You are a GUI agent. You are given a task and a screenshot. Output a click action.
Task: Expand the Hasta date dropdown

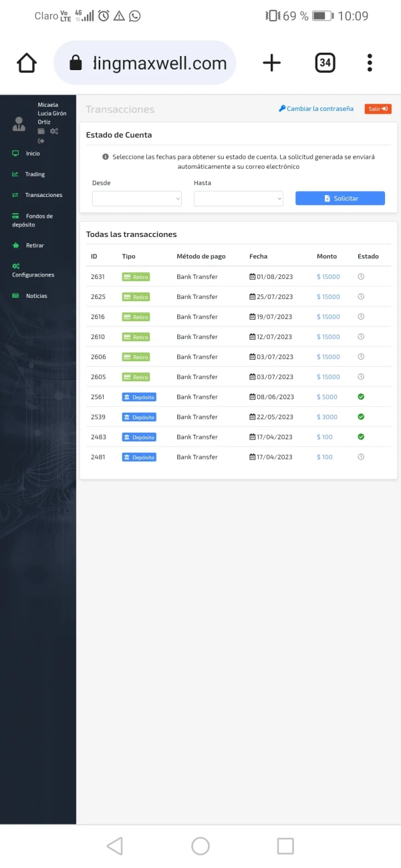(238, 198)
